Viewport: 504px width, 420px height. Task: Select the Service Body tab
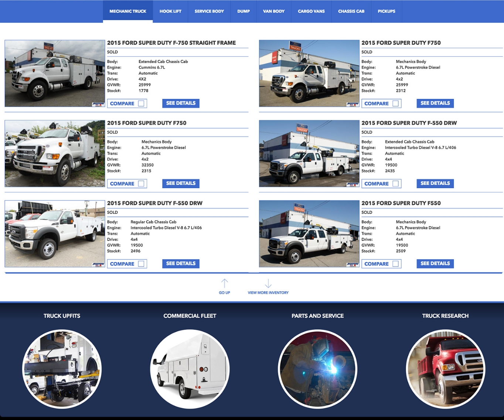pyautogui.click(x=209, y=11)
